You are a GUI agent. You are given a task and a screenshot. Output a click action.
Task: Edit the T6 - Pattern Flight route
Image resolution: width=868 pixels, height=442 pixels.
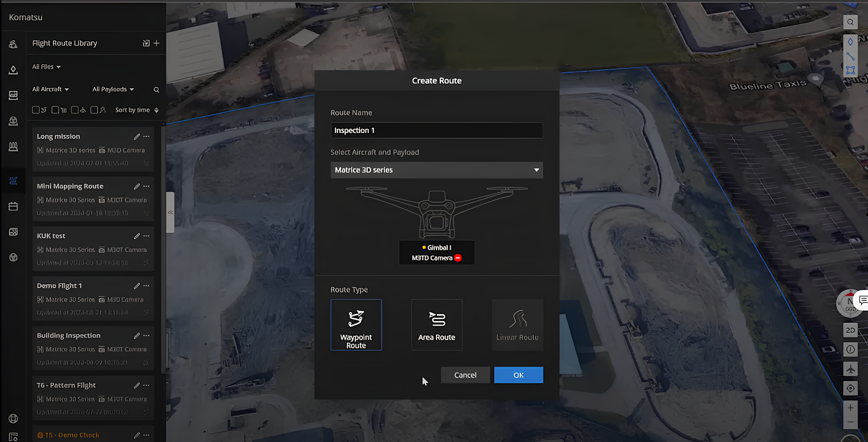(x=137, y=385)
